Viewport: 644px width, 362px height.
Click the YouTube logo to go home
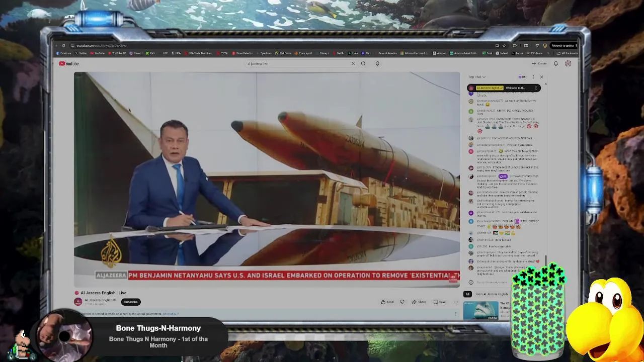(x=68, y=63)
